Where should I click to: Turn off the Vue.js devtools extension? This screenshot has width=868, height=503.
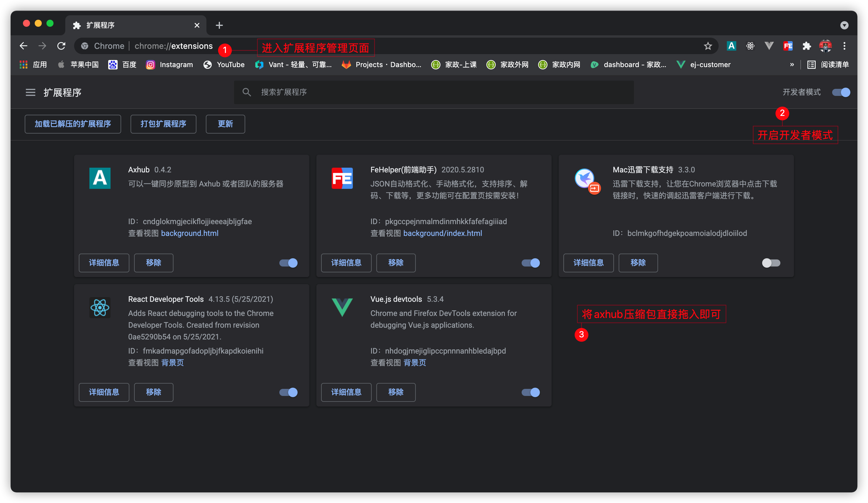click(530, 392)
